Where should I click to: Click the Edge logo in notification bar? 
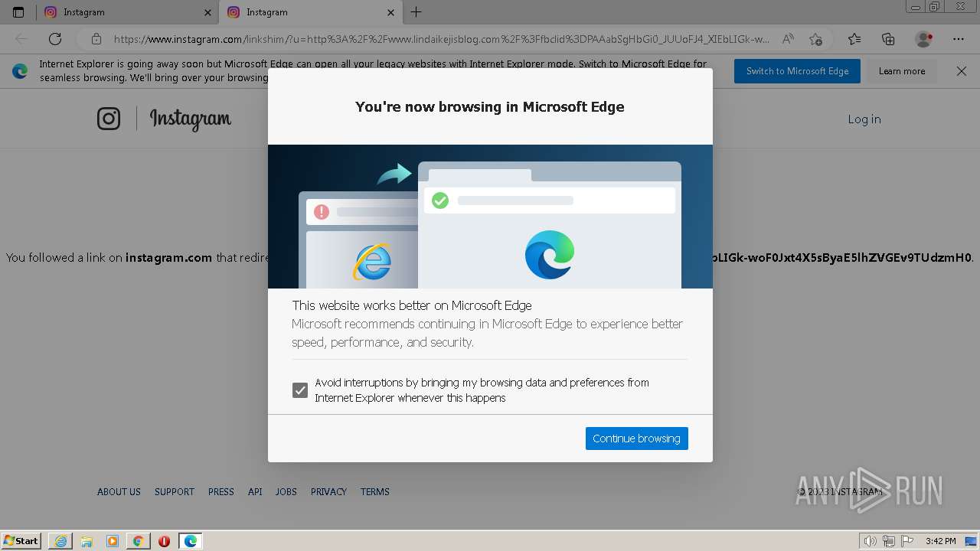pos(20,71)
